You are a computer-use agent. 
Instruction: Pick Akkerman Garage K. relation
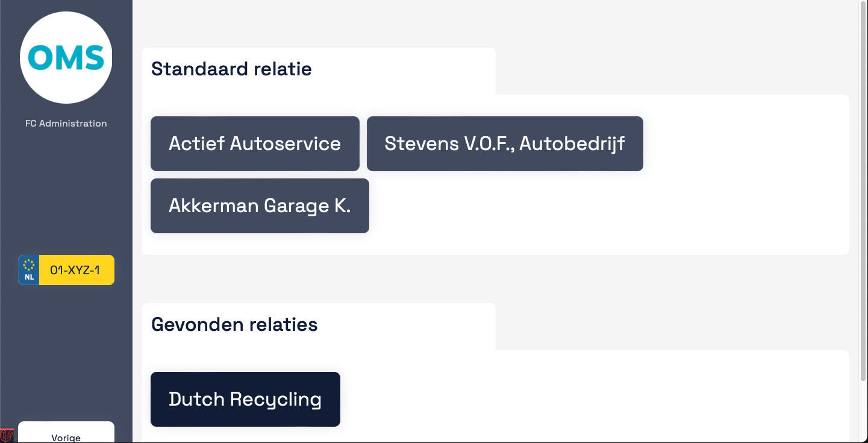(x=260, y=206)
